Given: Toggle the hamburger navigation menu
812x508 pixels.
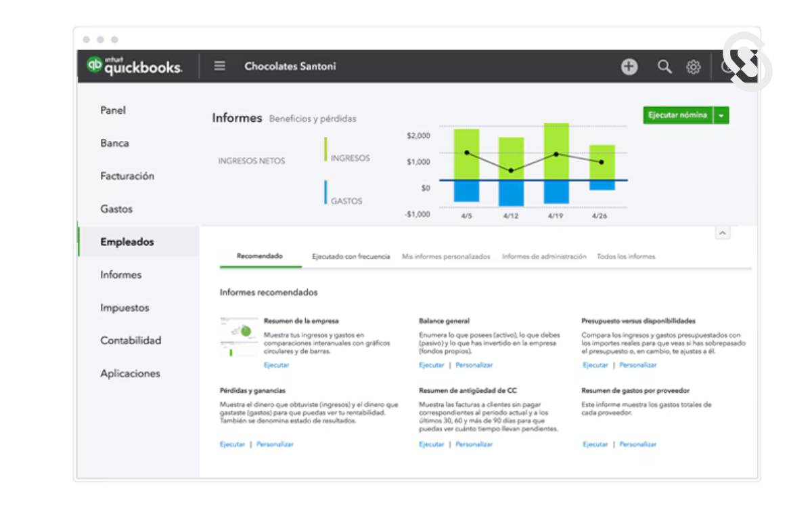Looking at the screenshot, I should pos(219,66).
